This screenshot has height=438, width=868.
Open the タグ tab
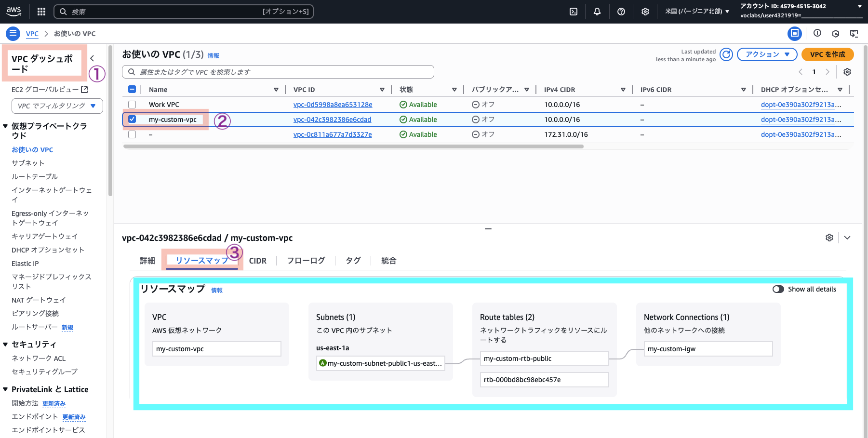point(353,261)
